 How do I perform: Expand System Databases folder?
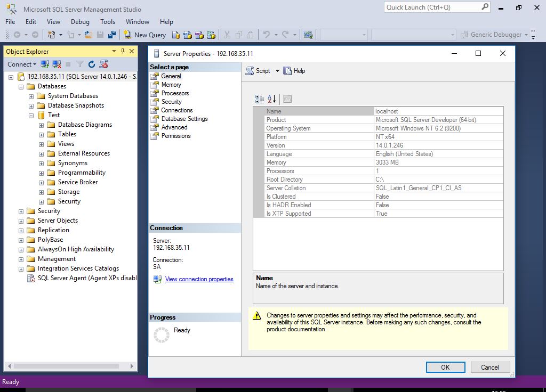(31, 96)
